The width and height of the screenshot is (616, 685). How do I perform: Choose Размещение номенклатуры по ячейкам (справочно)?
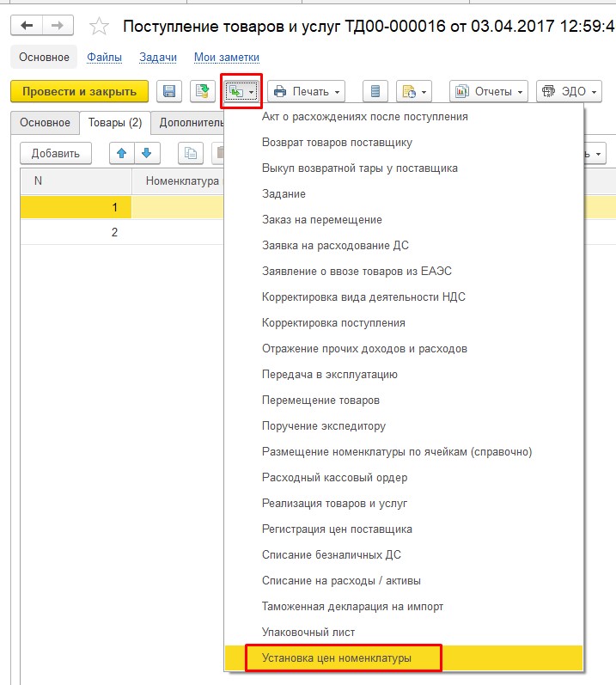(404, 452)
